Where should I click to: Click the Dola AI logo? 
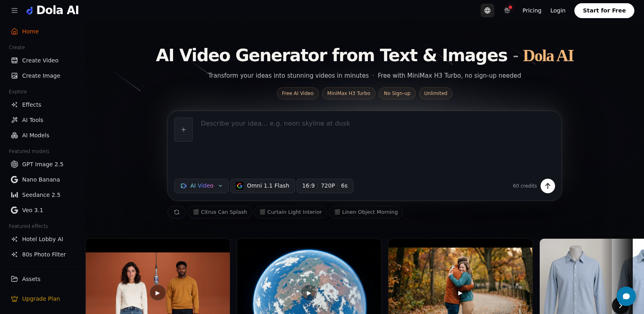[52, 10]
